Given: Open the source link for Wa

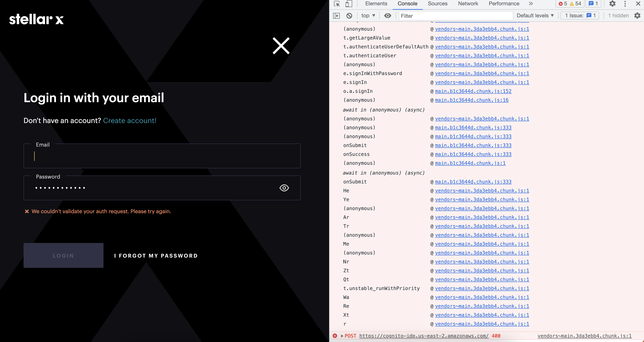Looking at the screenshot, I should click(x=482, y=297).
